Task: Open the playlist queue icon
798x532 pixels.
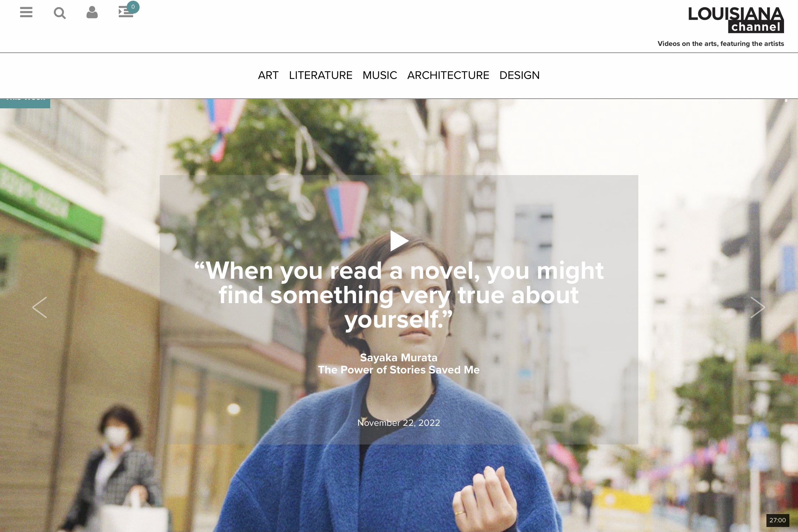Action: tap(126, 13)
